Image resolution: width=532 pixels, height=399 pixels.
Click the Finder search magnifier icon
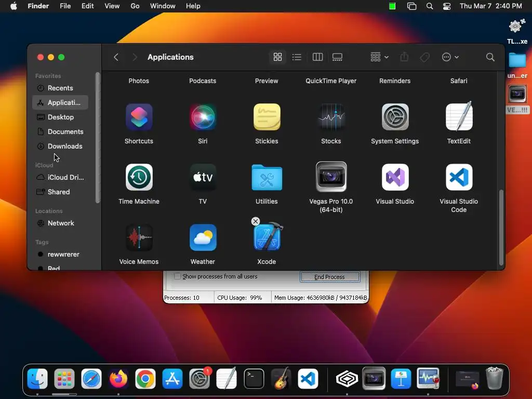click(490, 57)
